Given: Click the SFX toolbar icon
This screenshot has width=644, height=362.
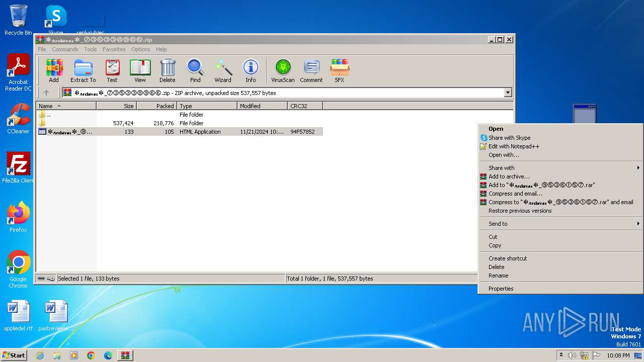Looking at the screenshot, I should tap(340, 70).
